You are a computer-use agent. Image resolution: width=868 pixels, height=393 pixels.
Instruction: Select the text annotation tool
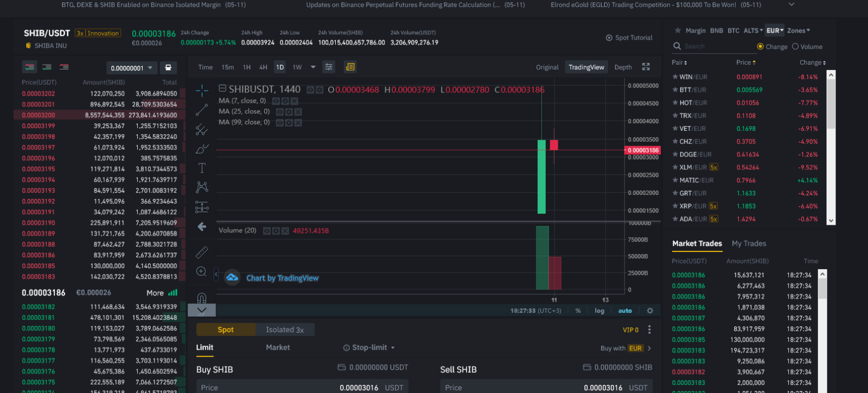point(202,168)
